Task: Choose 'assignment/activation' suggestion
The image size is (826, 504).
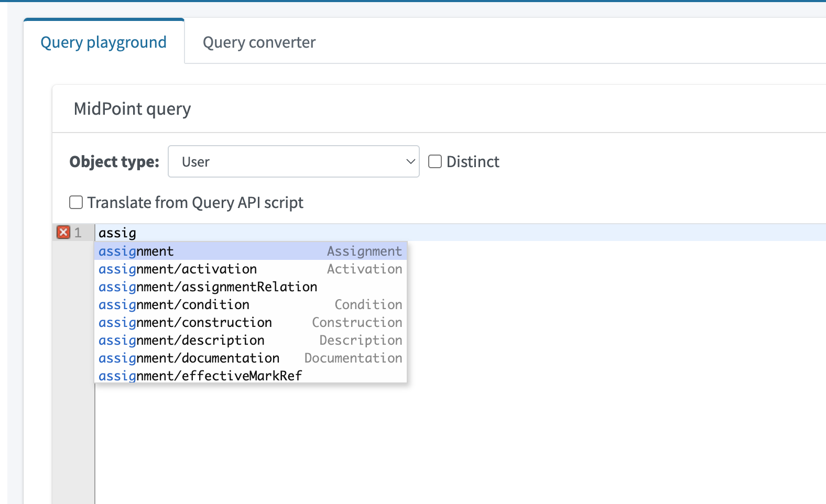Action: coord(251,269)
